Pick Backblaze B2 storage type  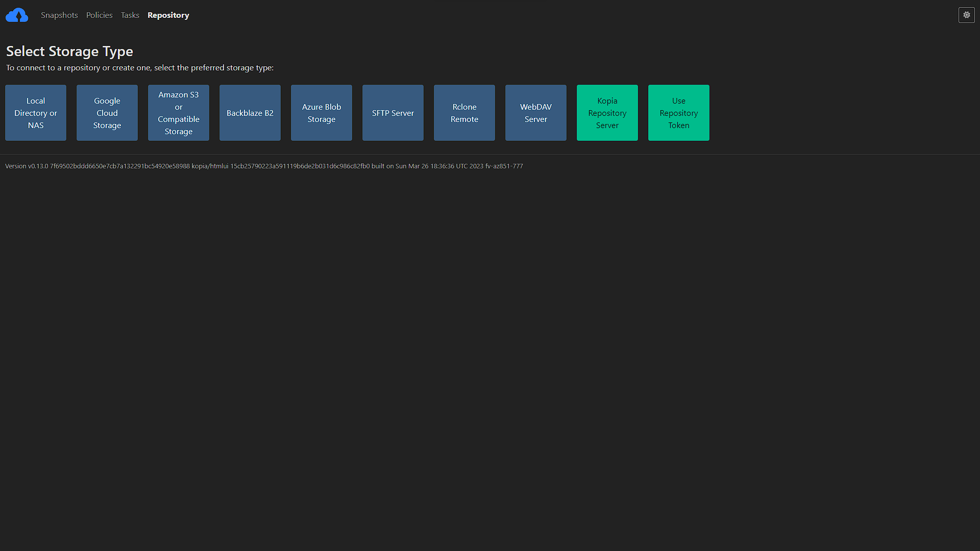tap(250, 112)
